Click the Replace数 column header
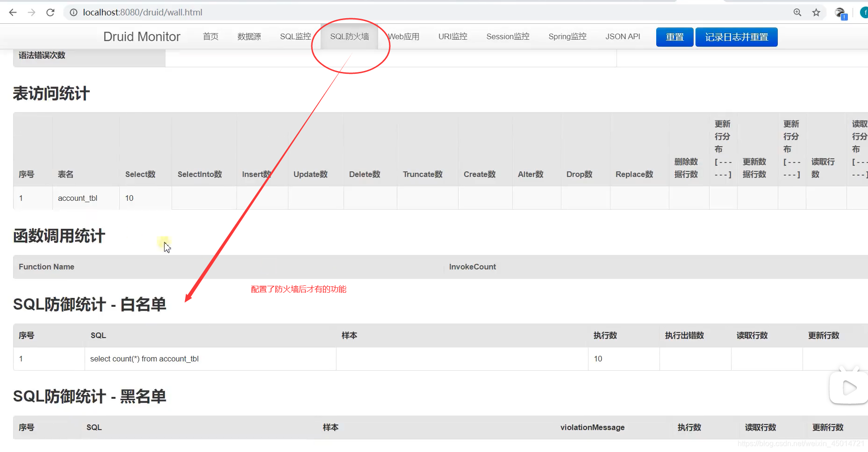Viewport: 868px width, 452px height. [x=634, y=174]
